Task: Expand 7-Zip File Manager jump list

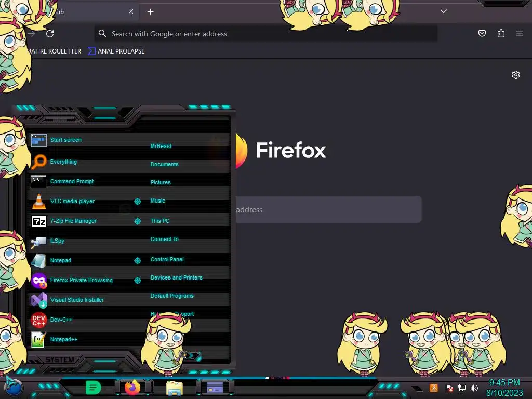Action: [137, 221]
